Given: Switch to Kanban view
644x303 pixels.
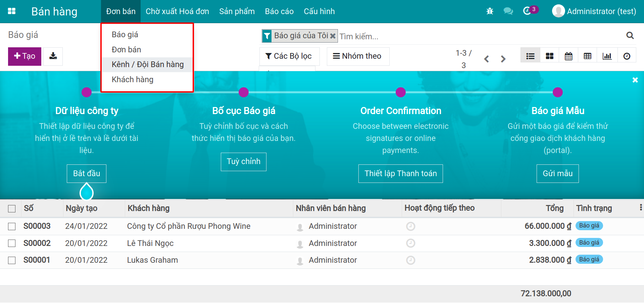Looking at the screenshot, I should tap(549, 56).
